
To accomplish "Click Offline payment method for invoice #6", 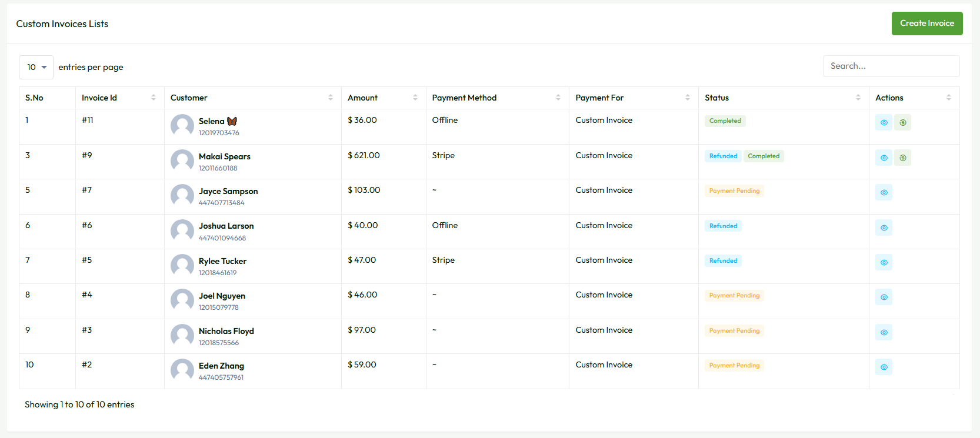I will tap(445, 225).
